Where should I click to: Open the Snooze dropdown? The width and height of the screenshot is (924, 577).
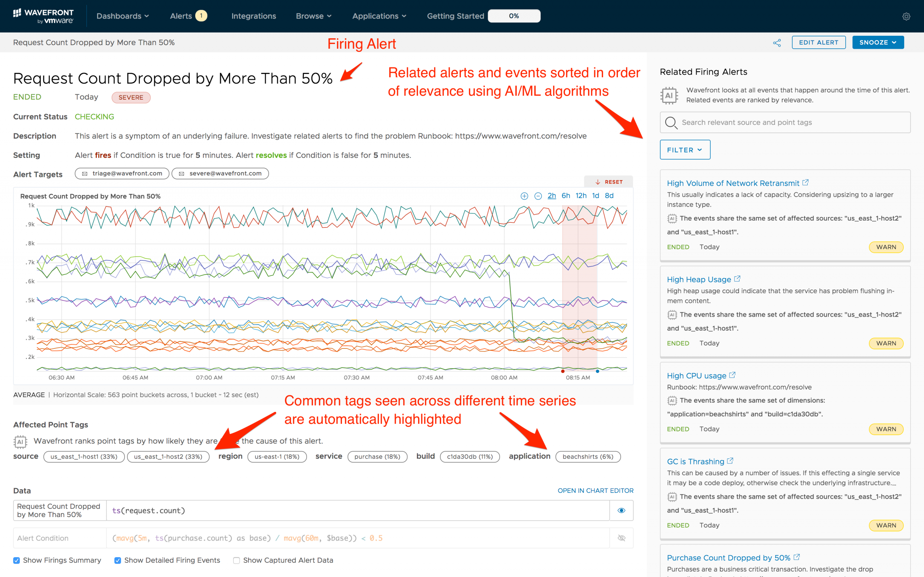tap(877, 43)
